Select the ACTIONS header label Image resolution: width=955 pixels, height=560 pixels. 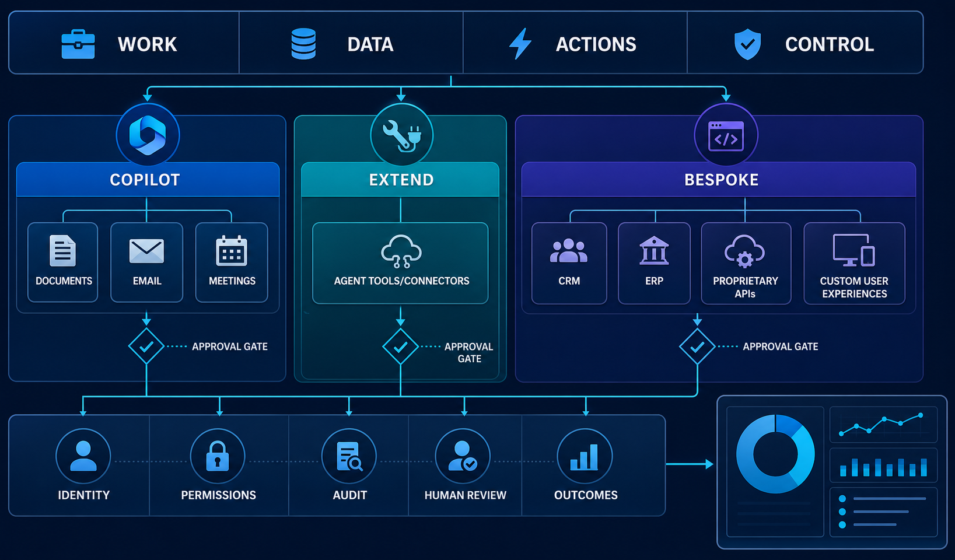[x=596, y=44]
